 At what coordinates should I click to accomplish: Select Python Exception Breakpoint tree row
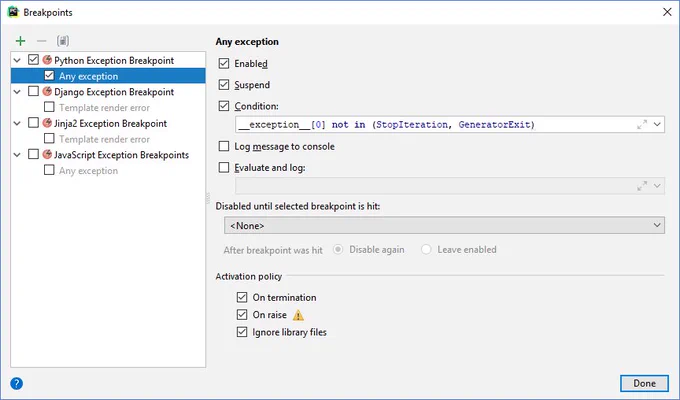click(x=108, y=60)
